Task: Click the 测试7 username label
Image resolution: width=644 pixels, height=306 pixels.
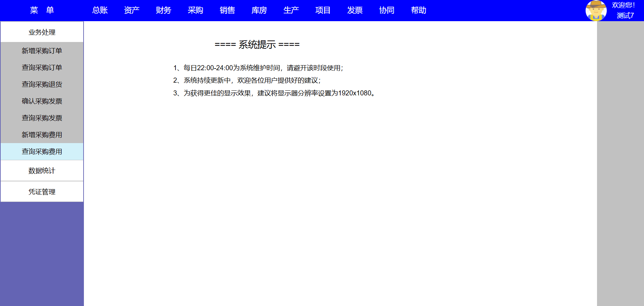Action: (625, 15)
